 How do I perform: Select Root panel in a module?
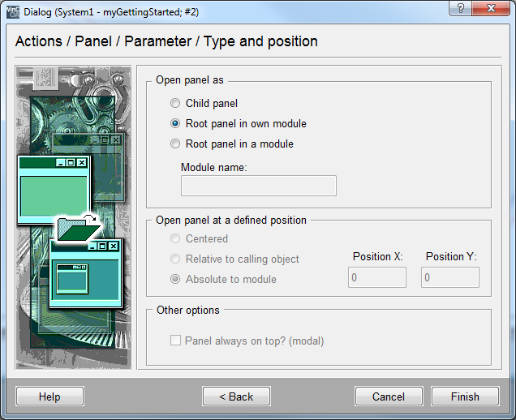tap(175, 144)
